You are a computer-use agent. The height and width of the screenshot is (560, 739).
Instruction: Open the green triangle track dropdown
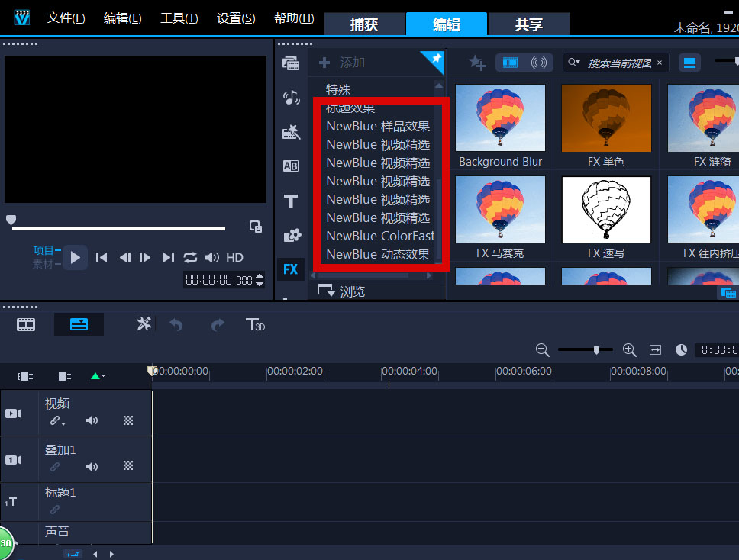pyautogui.click(x=98, y=376)
